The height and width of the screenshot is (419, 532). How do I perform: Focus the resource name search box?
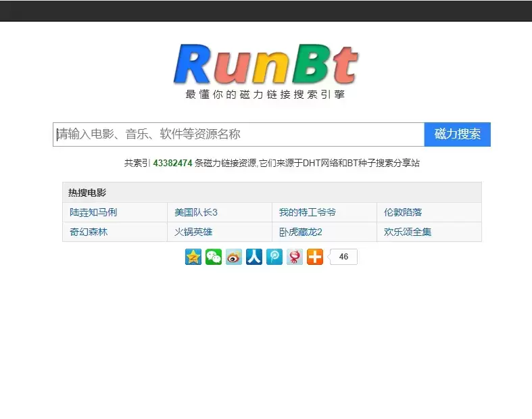coord(239,134)
